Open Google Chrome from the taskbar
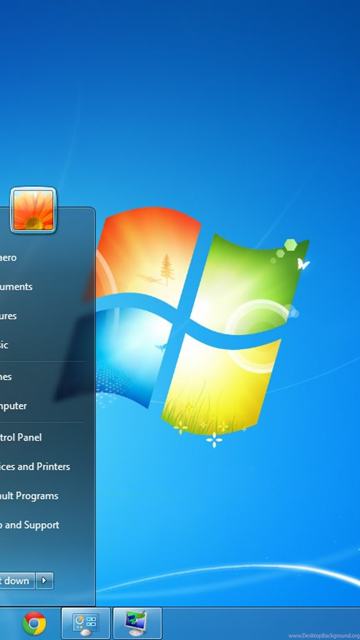This screenshot has height=640, width=360. [34, 623]
